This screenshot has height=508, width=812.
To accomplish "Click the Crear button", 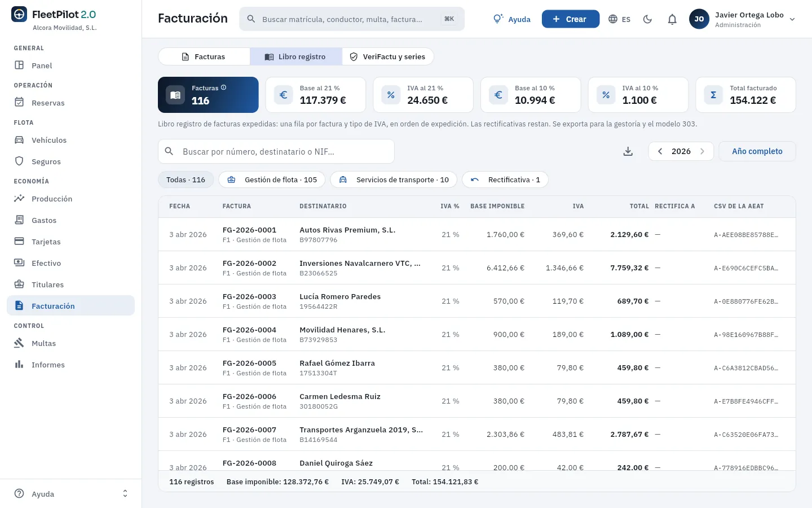I will (571, 19).
